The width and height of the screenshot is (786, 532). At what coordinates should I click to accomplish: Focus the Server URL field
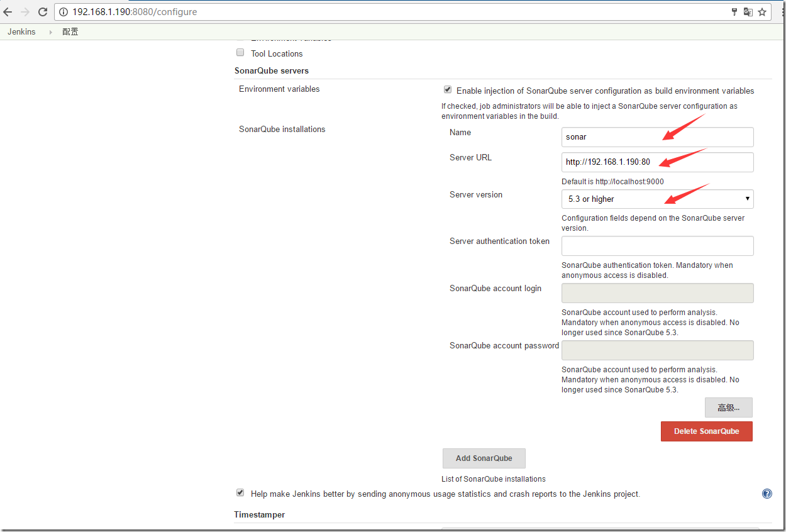coord(657,162)
